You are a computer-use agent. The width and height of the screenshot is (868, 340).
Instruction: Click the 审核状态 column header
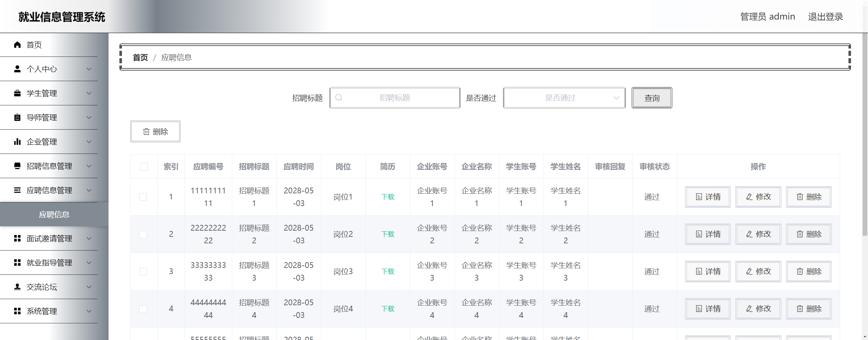655,167
